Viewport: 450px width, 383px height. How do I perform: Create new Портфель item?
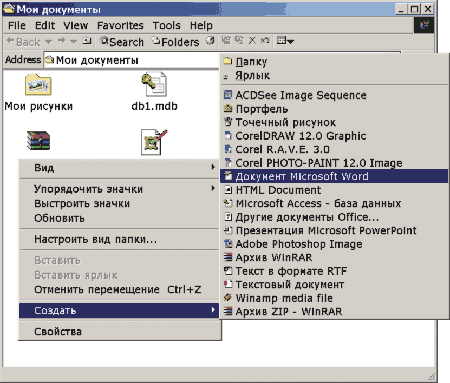(x=334, y=109)
